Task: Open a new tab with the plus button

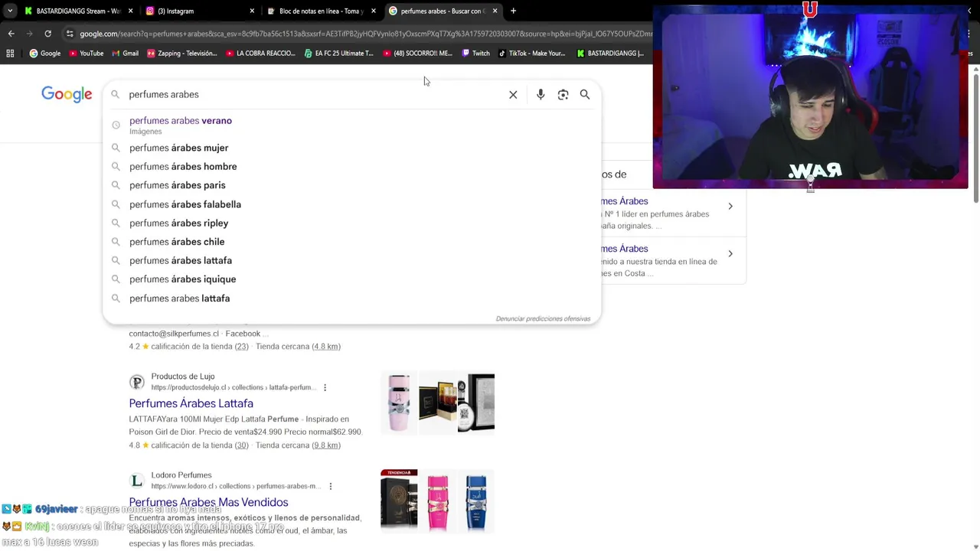Action: (x=513, y=11)
